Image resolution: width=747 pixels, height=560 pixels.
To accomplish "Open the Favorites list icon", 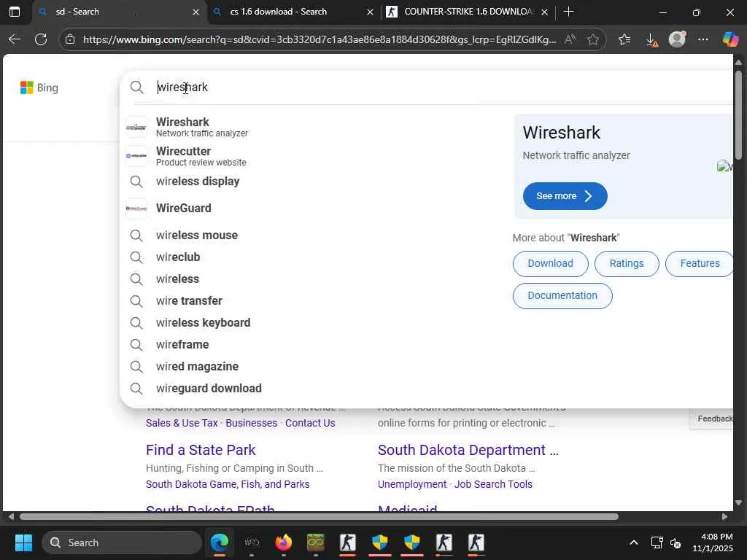I will 624,39.
